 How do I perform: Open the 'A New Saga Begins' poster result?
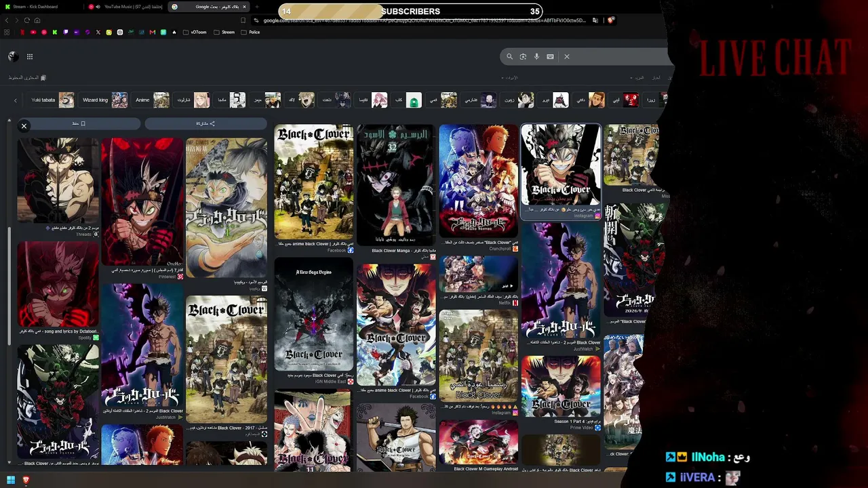[x=313, y=314]
